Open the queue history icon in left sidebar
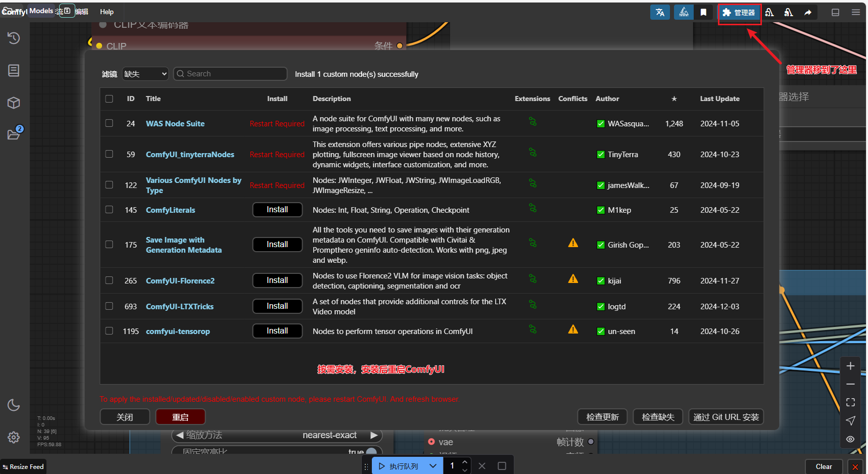This screenshot has width=868, height=474. 14,38
